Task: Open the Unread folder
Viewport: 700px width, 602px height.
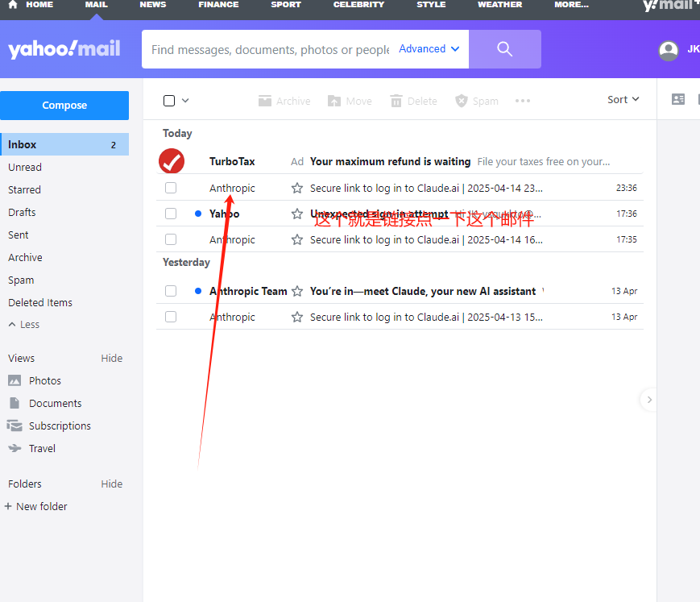Action: pyautogui.click(x=25, y=167)
